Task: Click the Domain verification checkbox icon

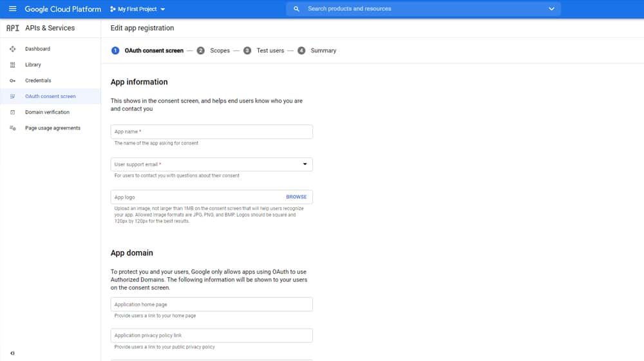Action: 12,112
